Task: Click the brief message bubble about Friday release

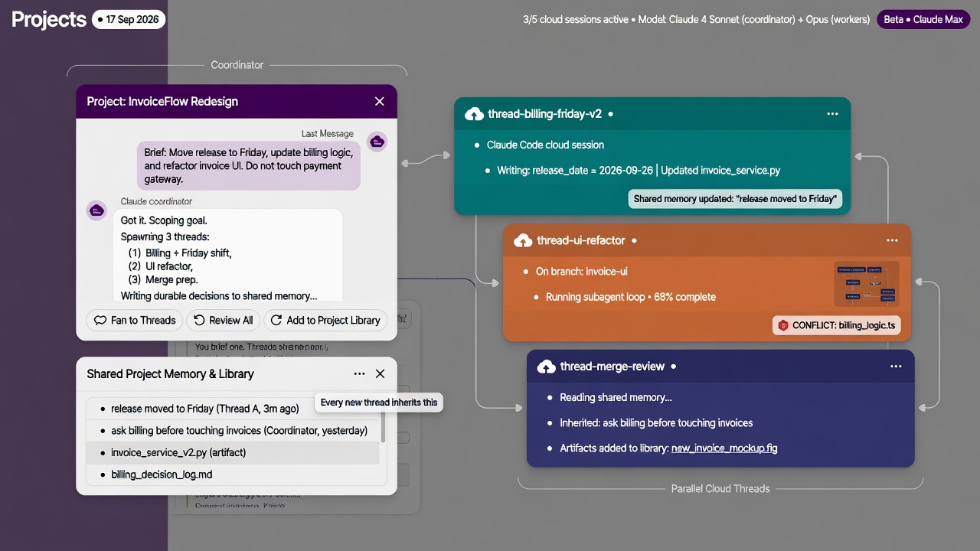Action: pyautogui.click(x=249, y=165)
